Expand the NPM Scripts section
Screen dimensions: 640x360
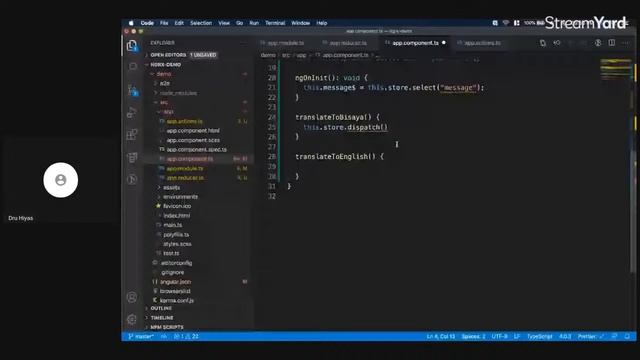pyautogui.click(x=167, y=327)
